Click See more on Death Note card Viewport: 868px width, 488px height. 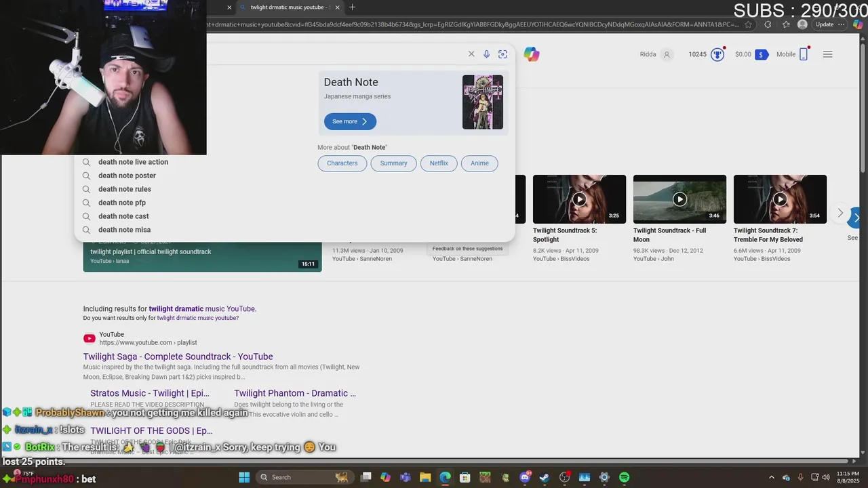(350, 121)
